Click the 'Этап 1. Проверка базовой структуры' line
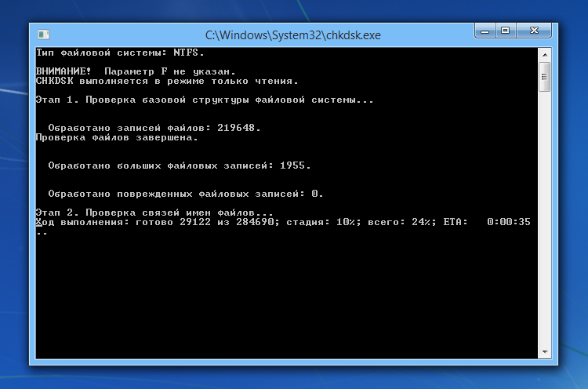The height and width of the screenshot is (389, 588). (205, 100)
